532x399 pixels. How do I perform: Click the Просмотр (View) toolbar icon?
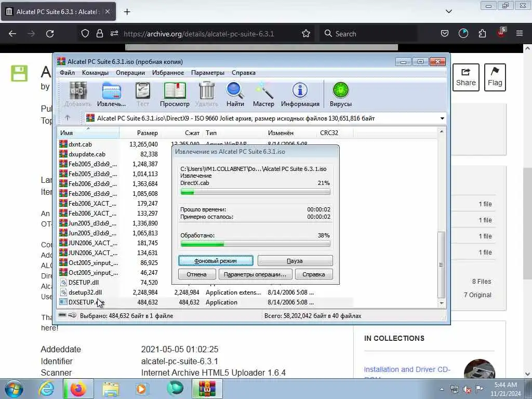click(x=175, y=95)
